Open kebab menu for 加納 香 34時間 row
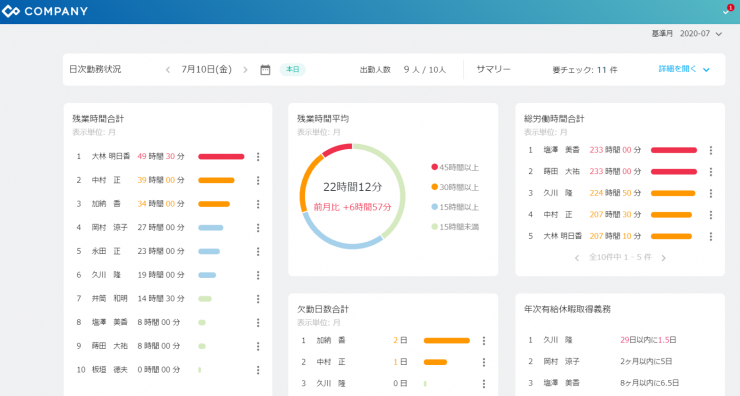740x396 pixels. click(x=258, y=204)
